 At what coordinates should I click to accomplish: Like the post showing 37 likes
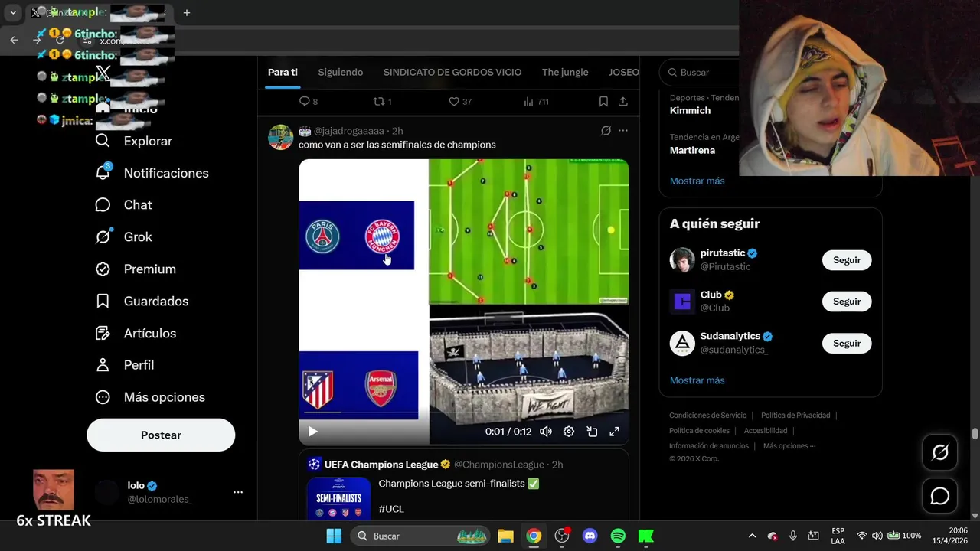pyautogui.click(x=459, y=101)
